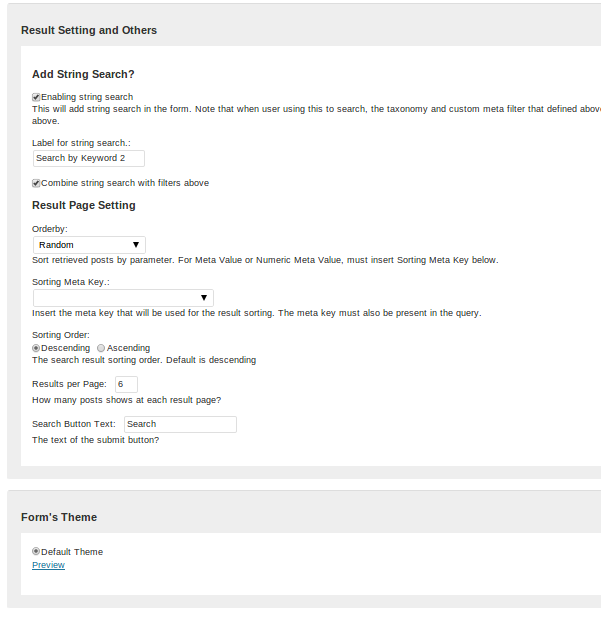This screenshot has height=630, width=601.
Task: Click the arrow of the Sorting Meta Key select
Action: point(204,298)
